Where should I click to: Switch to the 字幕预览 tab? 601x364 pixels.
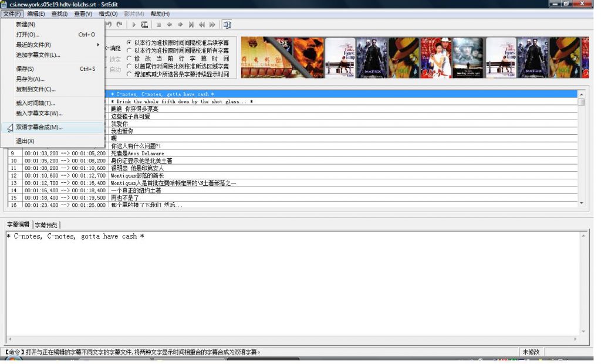[x=46, y=225]
